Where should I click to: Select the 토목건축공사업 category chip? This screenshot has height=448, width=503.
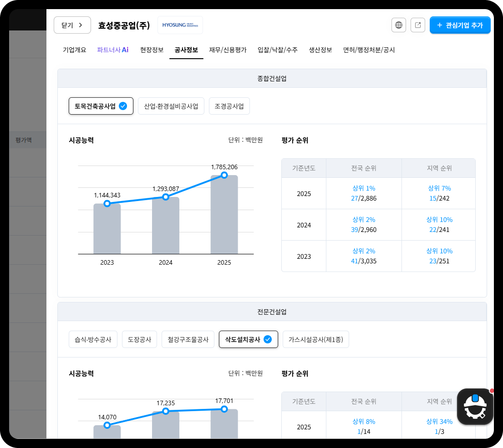(x=101, y=106)
